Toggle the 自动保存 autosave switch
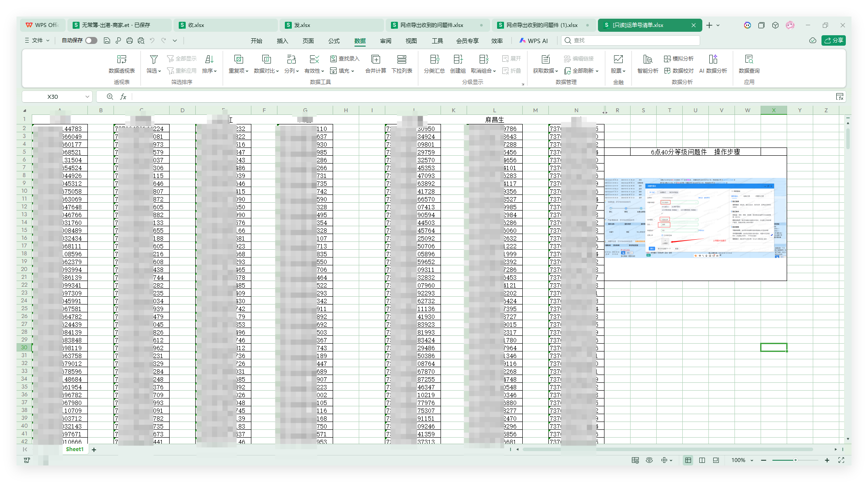868x482 pixels. point(91,40)
